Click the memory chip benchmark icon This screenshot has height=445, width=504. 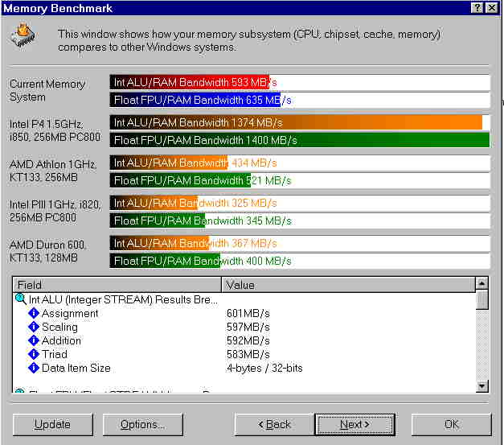(23, 35)
